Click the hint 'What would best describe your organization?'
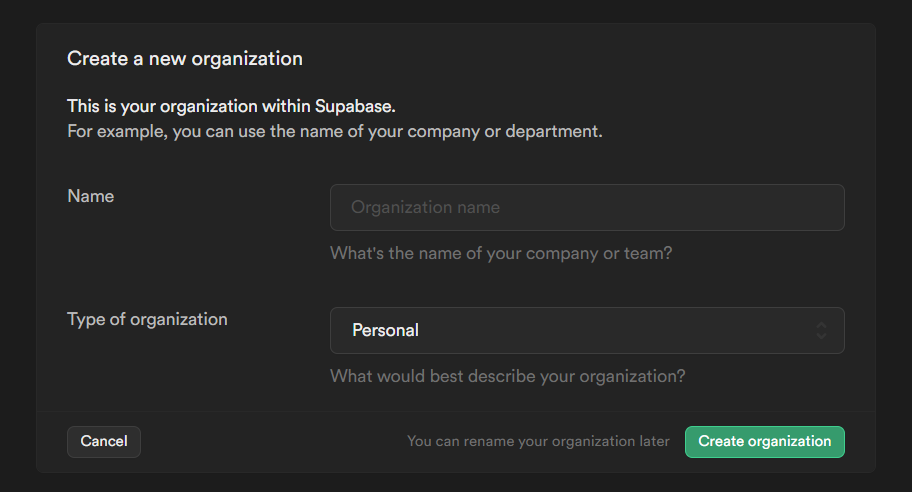912x492 pixels. pyautogui.click(x=507, y=377)
